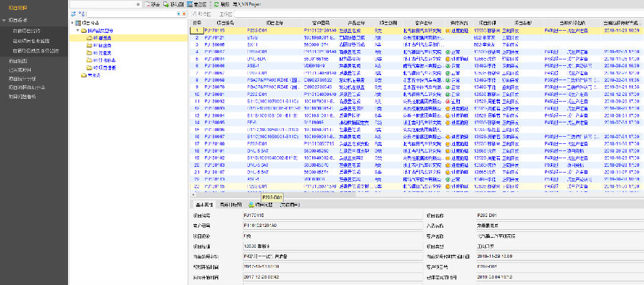
Task: Select the fourth numbered folder in the tree
Action: click(100, 60)
